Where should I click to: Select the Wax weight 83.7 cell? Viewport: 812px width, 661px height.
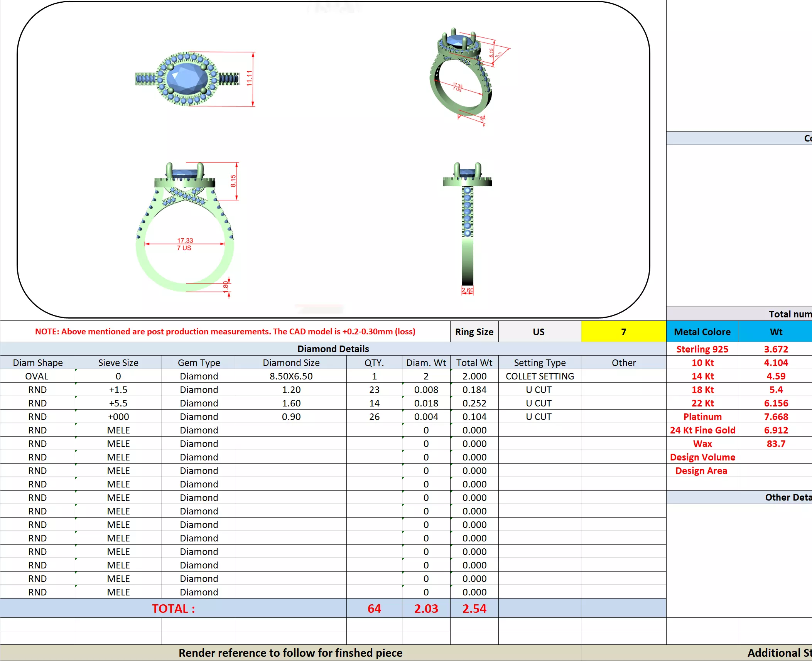(x=776, y=443)
